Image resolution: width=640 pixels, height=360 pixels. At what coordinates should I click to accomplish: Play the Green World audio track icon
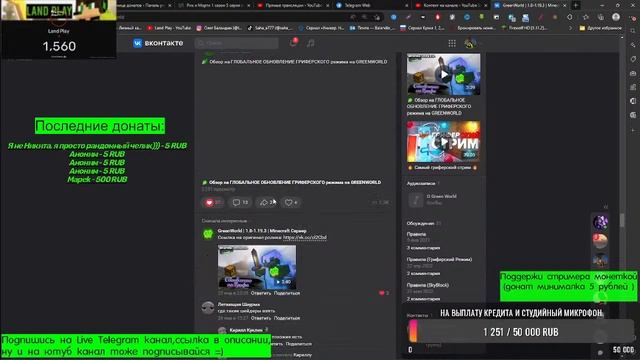coord(416,200)
